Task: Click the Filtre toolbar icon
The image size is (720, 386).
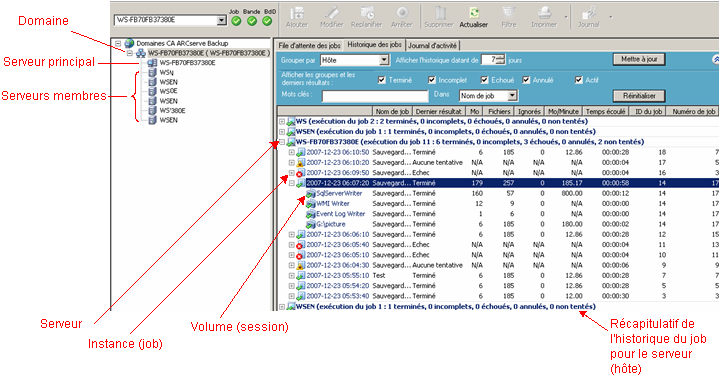Action: coord(508,13)
